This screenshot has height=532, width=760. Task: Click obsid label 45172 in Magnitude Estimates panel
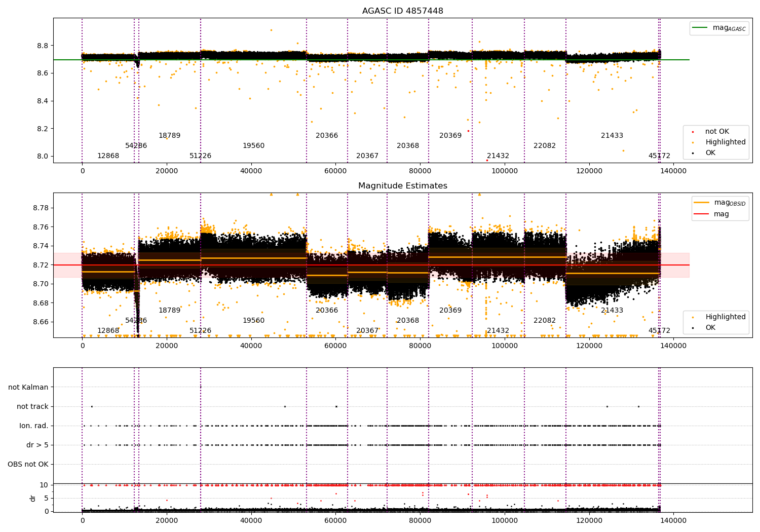(659, 331)
